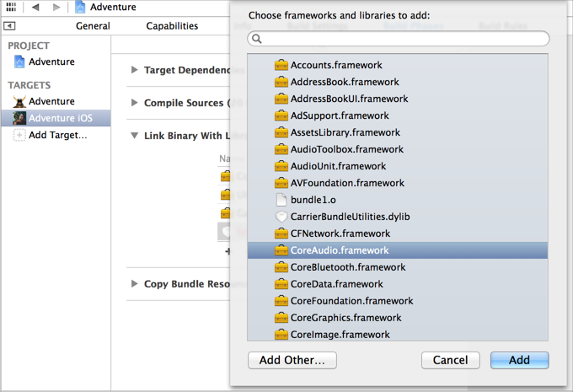This screenshot has height=392, width=573.
Task: Select CoreData.framework by its name
Action: pyautogui.click(x=336, y=284)
